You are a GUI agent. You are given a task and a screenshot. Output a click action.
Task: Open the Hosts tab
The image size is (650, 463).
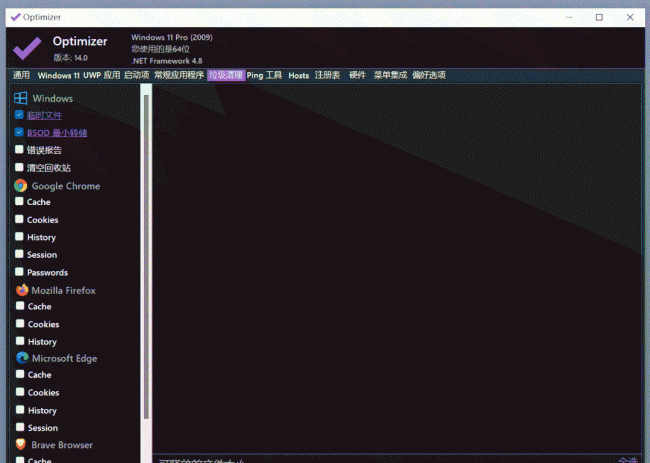(x=299, y=75)
